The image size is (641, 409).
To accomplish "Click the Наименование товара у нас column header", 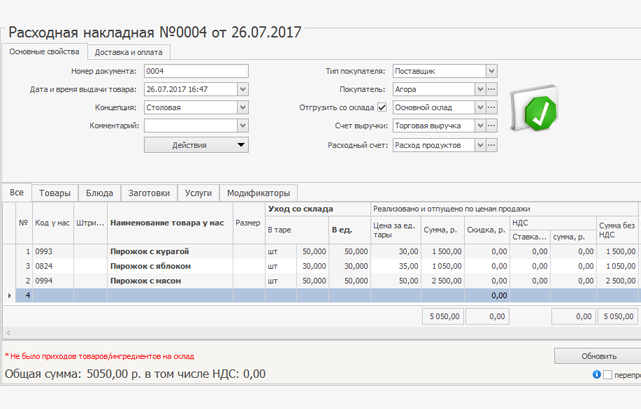I will (170, 223).
